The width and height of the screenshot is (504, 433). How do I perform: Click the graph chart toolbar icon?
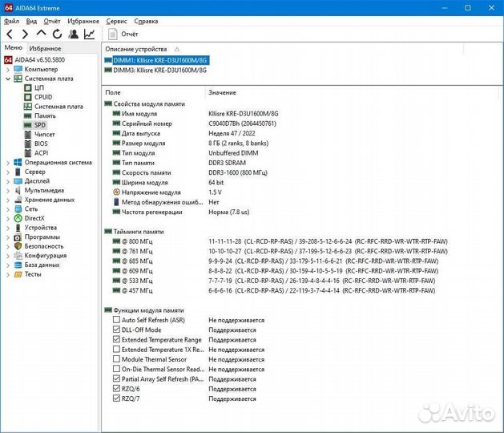89,34
